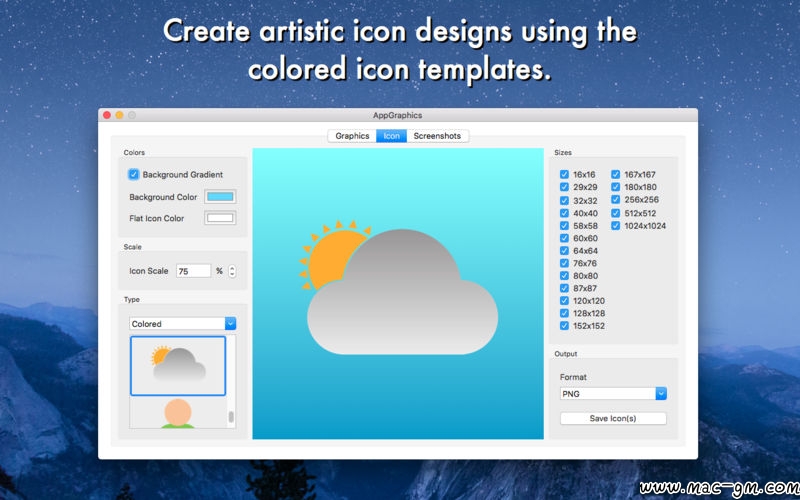The width and height of the screenshot is (800, 500).
Task: Click the Icon Scale label
Action: coord(148,271)
